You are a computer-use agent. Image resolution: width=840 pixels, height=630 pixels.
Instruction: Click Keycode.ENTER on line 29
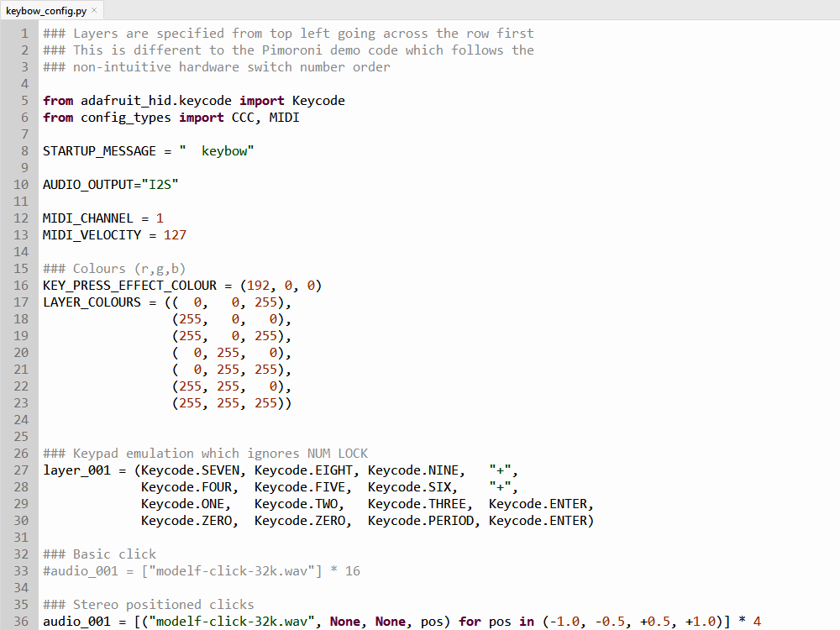pyautogui.click(x=538, y=504)
